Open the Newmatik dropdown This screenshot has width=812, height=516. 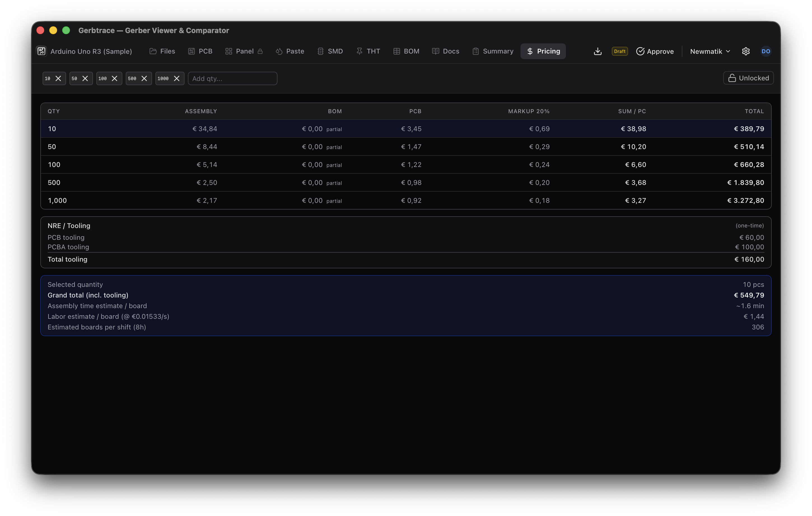(x=710, y=51)
